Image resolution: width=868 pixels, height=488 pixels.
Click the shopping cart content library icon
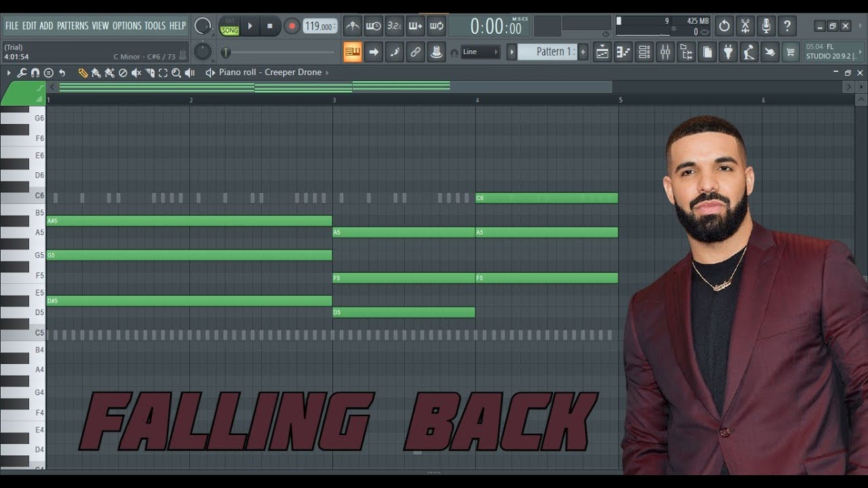pos(791,52)
